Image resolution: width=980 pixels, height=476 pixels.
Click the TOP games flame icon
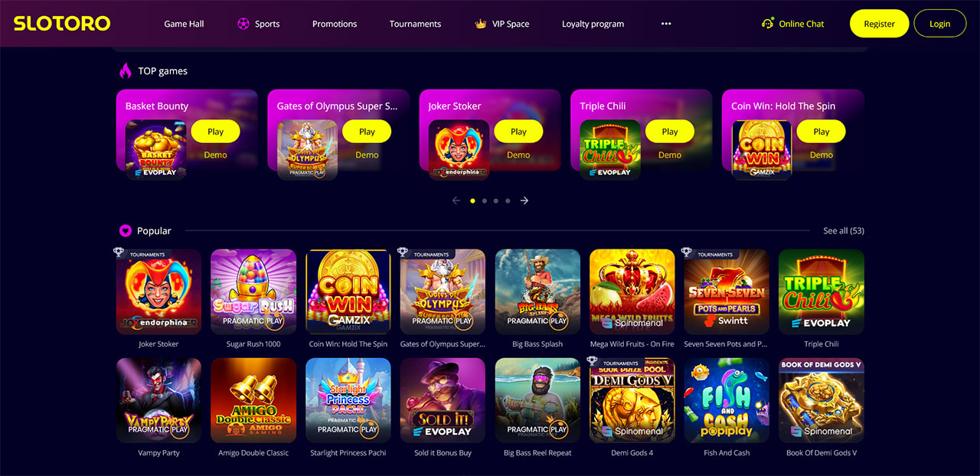[x=126, y=71]
